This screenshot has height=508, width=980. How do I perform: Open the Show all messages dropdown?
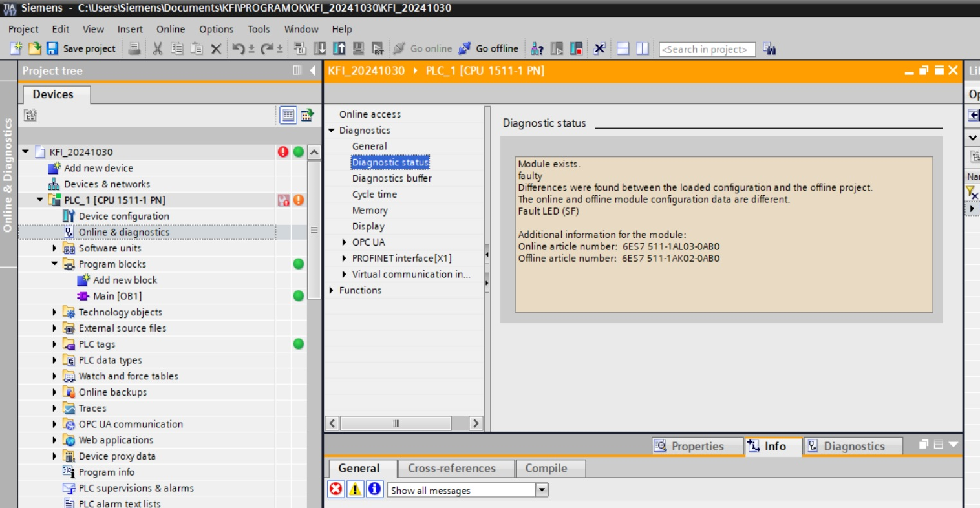(x=542, y=490)
